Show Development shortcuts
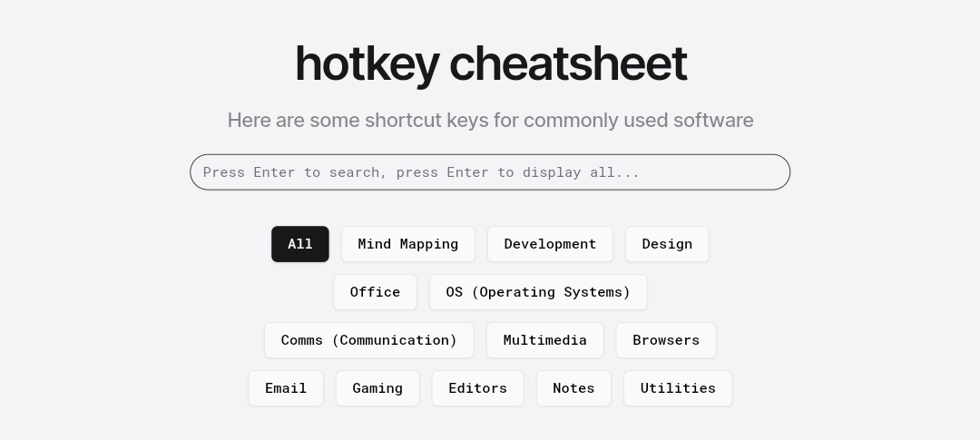This screenshot has width=980, height=440. point(550,244)
